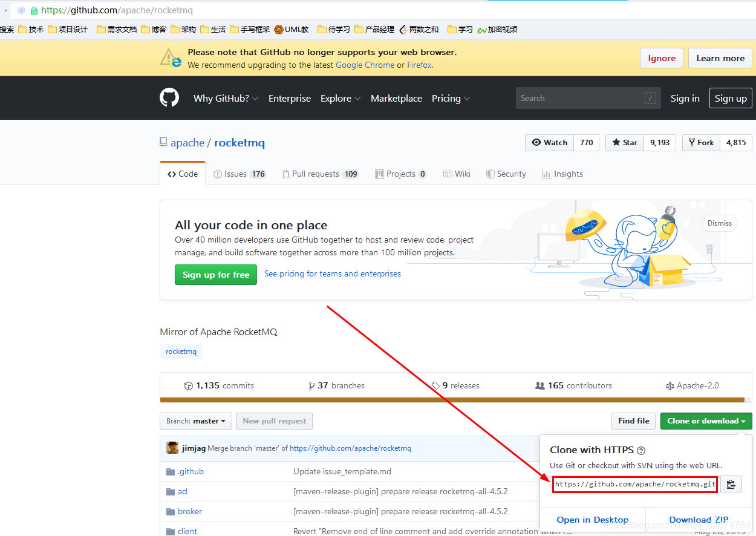Open the 博客 bookmark folder
Image resolution: width=756 pixels, height=536 pixels.
[x=154, y=29]
